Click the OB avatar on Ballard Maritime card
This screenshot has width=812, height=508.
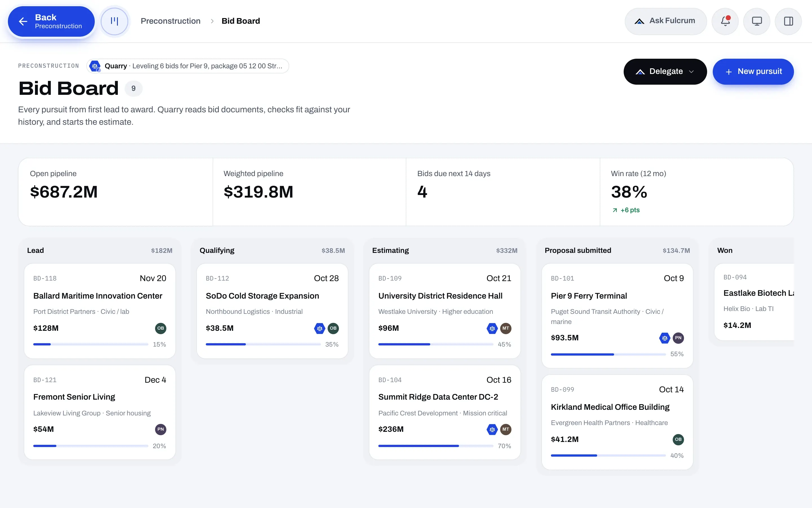[x=161, y=328]
